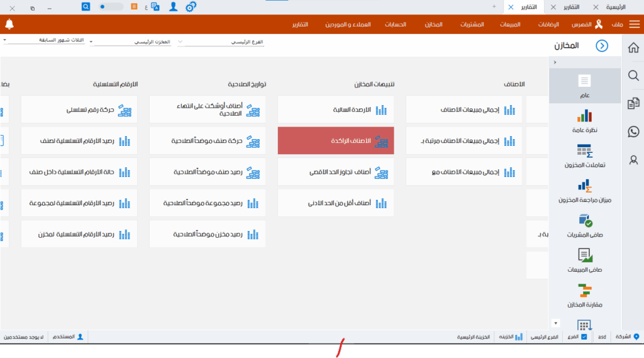Image resolution: width=644 pixels, height=358 pixels.
Task: Open the hamburger menu next to ملف
Action: point(635,25)
